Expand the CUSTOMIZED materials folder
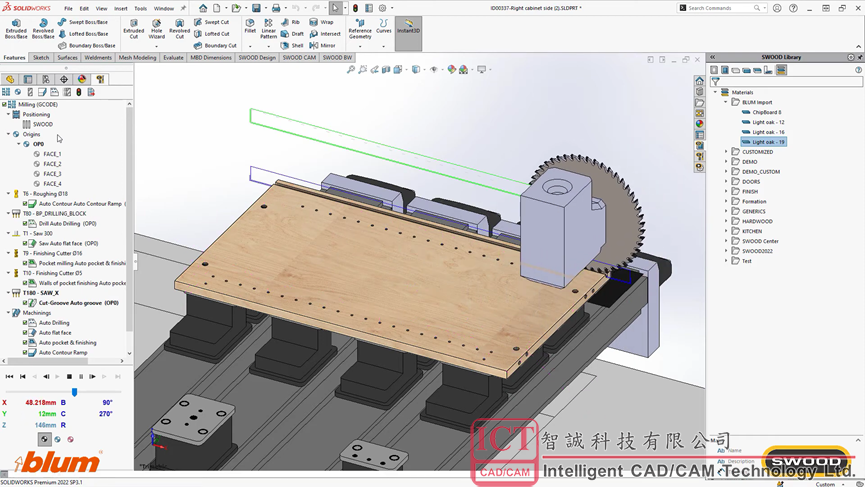The height and width of the screenshot is (487, 865). [726, 152]
